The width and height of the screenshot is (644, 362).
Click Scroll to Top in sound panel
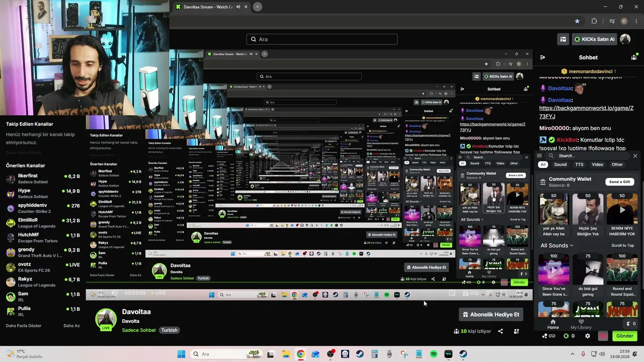point(622,245)
